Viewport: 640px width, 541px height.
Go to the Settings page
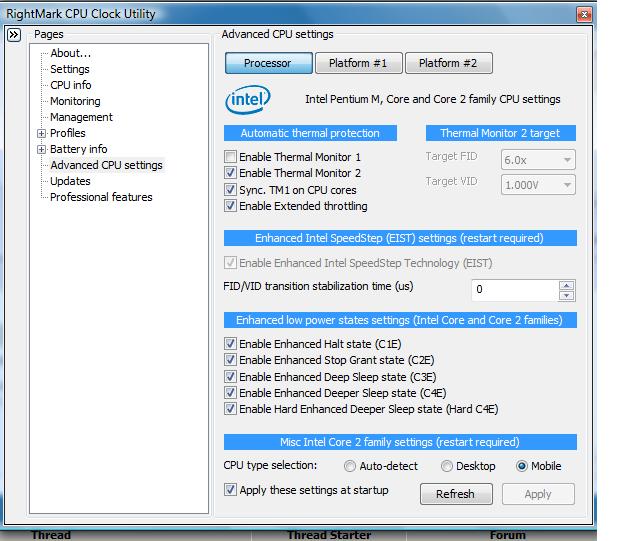[70, 69]
